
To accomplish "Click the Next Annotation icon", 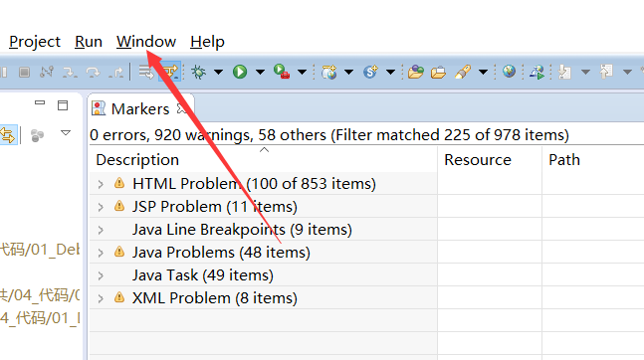I will click(x=564, y=73).
